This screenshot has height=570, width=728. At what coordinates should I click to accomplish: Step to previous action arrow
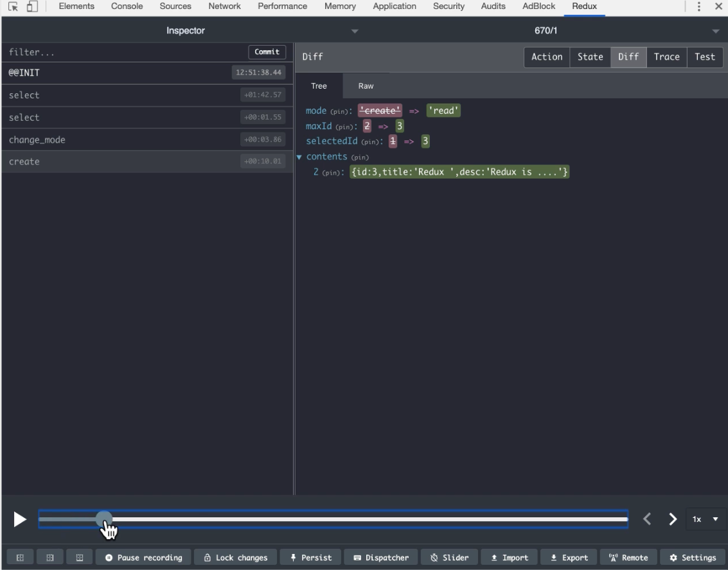647,519
